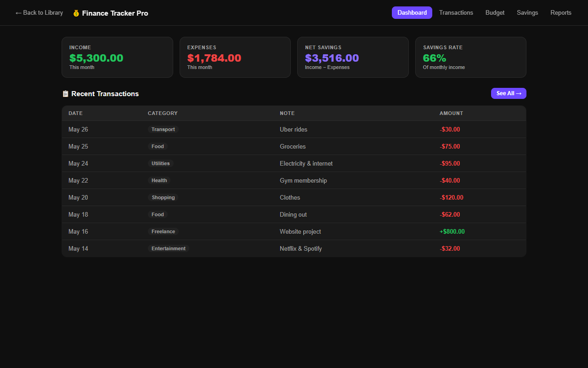Click the Entertainment category tag
588x368 pixels.
click(169, 248)
